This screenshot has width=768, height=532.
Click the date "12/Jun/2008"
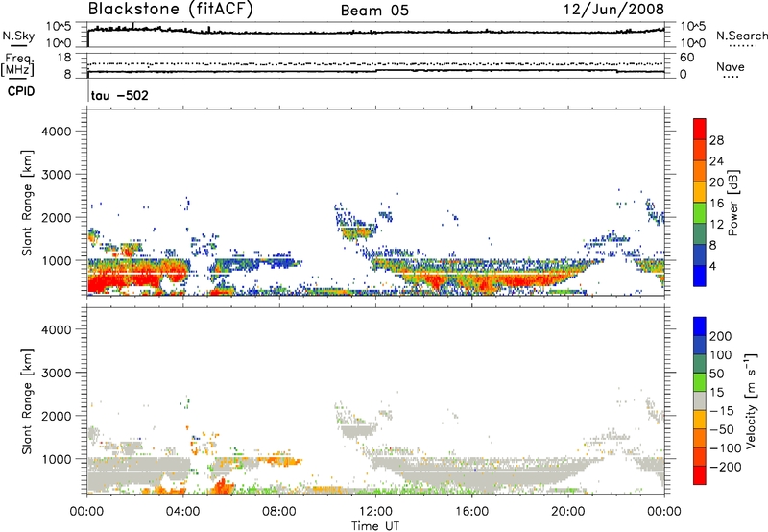point(613,10)
